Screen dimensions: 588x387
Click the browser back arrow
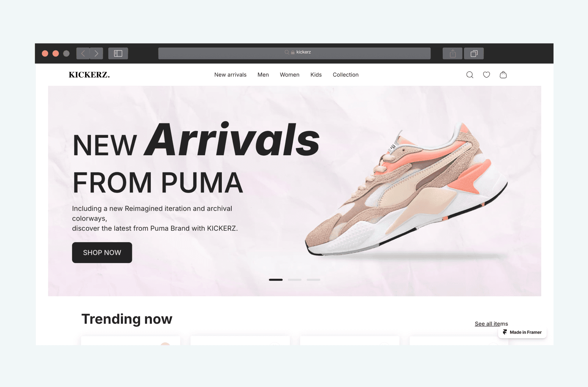point(83,53)
